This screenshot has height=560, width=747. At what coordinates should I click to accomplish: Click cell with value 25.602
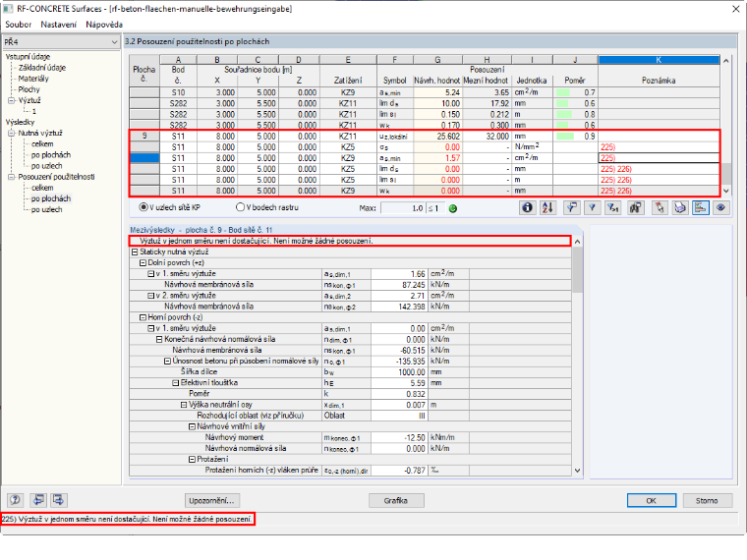coord(437,137)
